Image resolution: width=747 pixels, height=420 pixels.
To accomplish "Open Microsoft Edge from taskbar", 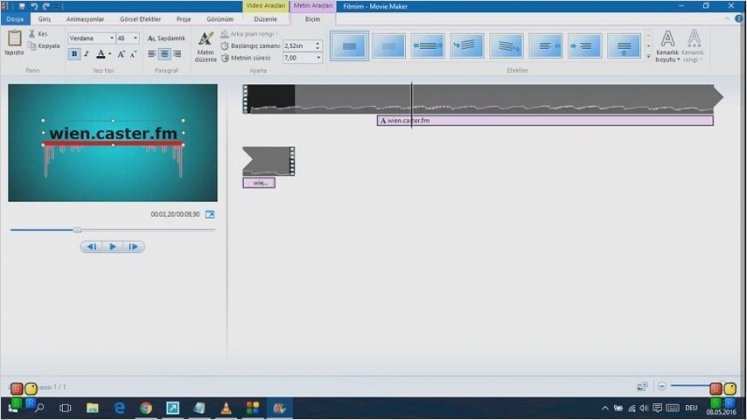I will pyautogui.click(x=119, y=408).
